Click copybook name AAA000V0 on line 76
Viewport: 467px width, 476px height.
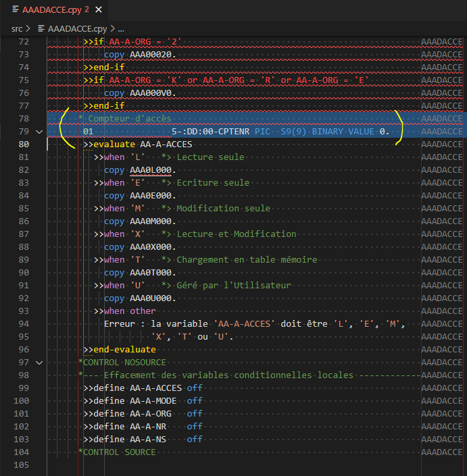click(x=151, y=93)
